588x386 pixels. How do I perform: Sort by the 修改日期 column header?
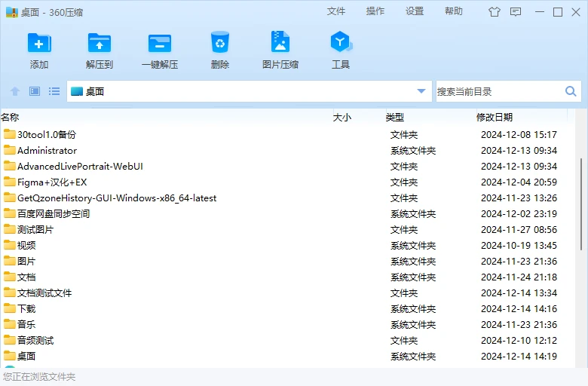coord(495,118)
